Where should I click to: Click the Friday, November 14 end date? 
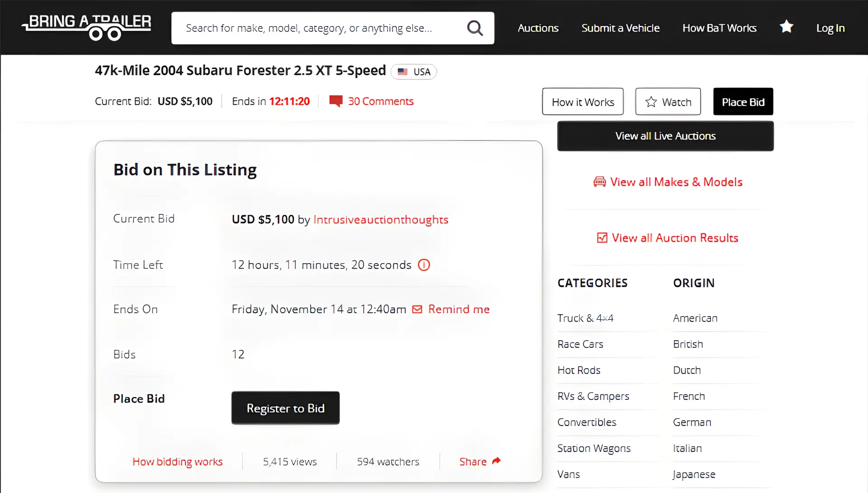coord(319,309)
